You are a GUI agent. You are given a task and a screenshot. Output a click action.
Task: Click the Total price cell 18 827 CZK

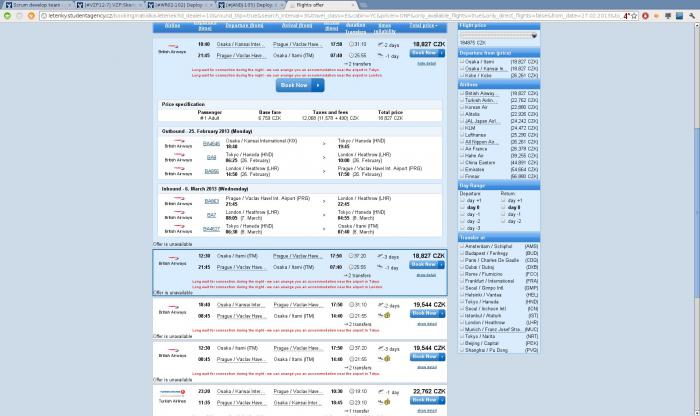click(391, 118)
